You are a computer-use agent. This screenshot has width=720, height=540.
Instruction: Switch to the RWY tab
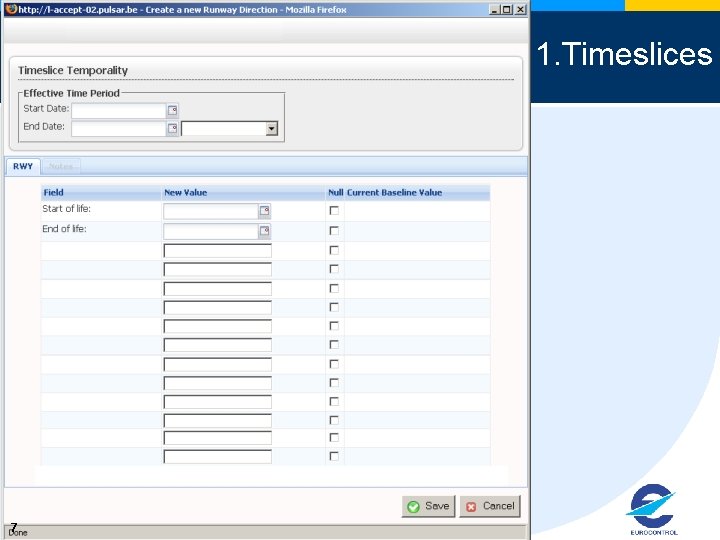(23, 166)
